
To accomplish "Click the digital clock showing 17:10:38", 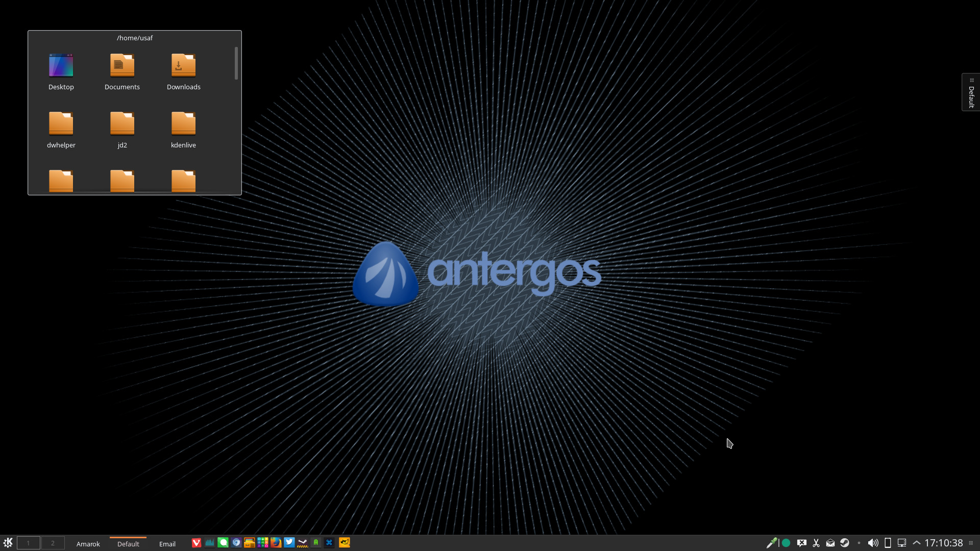I will point(944,543).
